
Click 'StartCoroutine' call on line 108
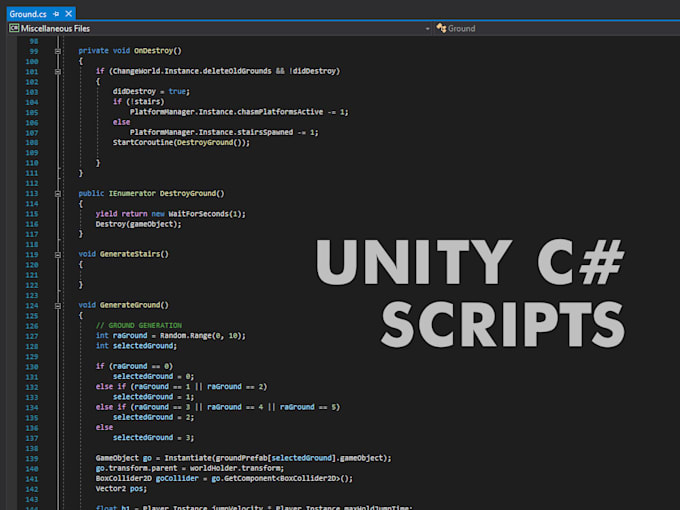click(143, 142)
